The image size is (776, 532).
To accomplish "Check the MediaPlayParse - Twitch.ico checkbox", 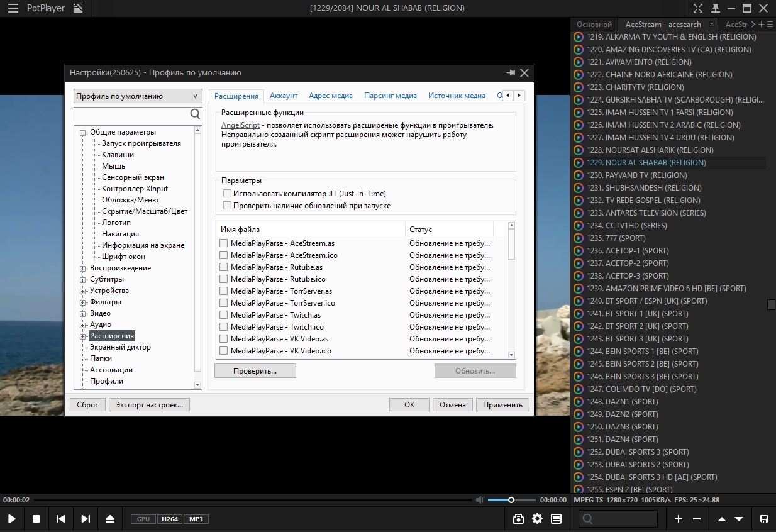I will (x=223, y=327).
